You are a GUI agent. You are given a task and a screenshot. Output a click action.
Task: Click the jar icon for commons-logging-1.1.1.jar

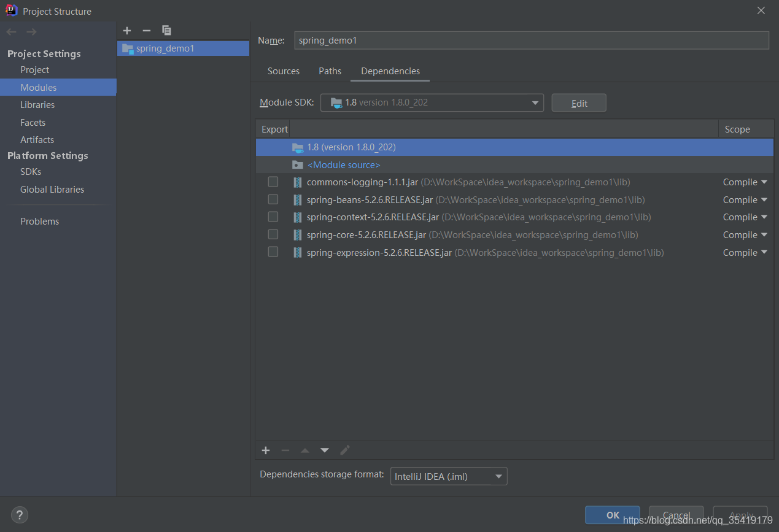tap(298, 182)
